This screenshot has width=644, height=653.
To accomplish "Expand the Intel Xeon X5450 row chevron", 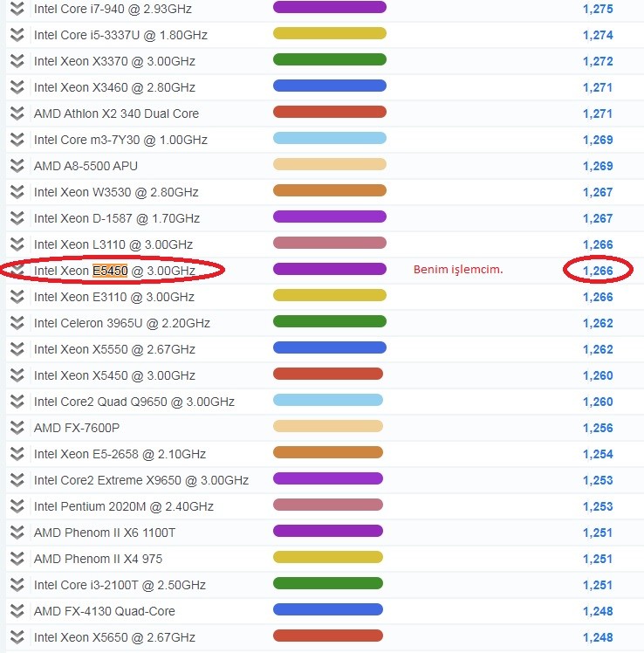I will tap(17, 375).
